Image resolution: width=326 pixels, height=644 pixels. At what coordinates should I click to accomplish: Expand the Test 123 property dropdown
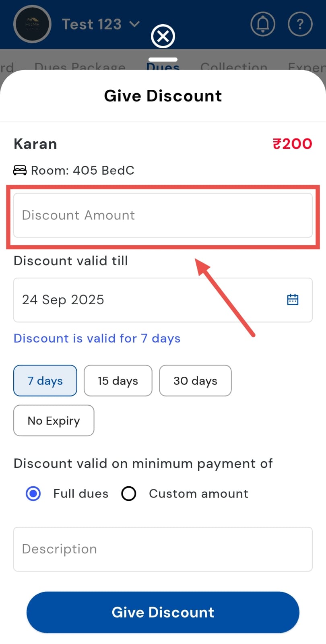pos(134,24)
